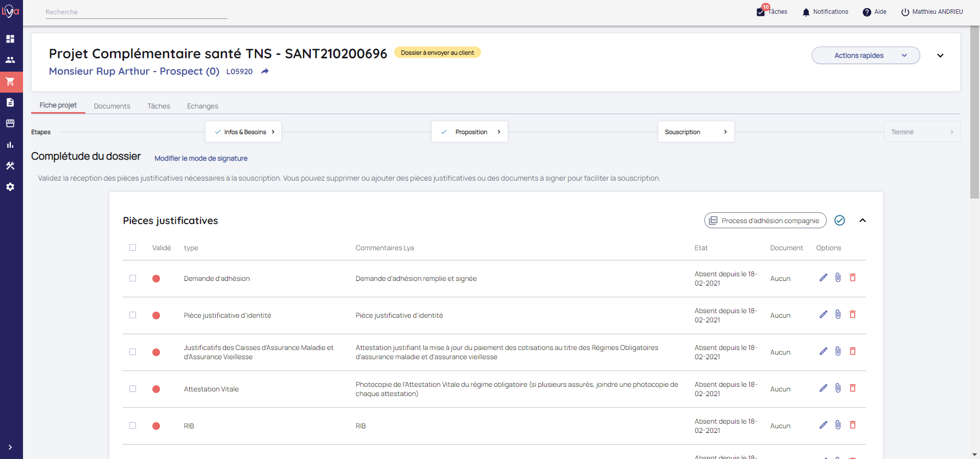The height and width of the screenshot is (459, 980).
Task: Open the Actions rapides dropdown
Action: tap(865, 55)
